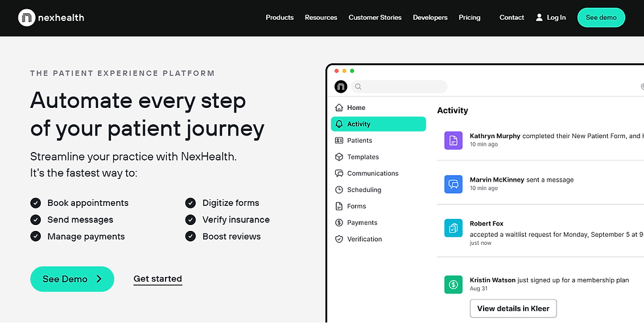This screenshot has height=323, width=644.
Task: Click purple form icon next to Kathryn Murphy
Action: pyautogui.click(x=453, y=141)
